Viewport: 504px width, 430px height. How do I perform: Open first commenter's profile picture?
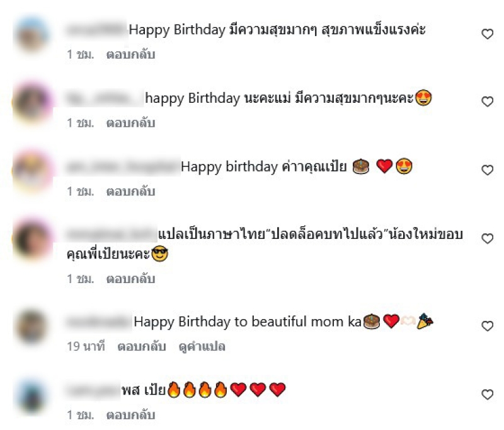tap(32, 35)
